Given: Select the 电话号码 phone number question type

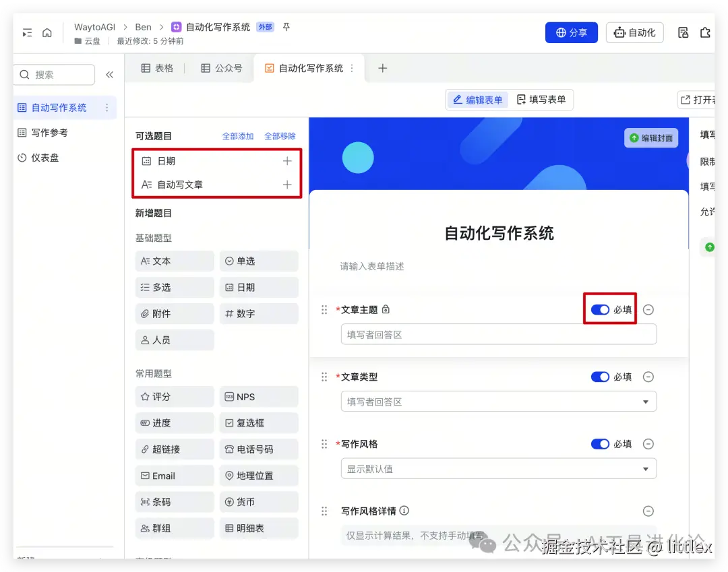Looking at the screenshot, I should (x=258, y=449).
